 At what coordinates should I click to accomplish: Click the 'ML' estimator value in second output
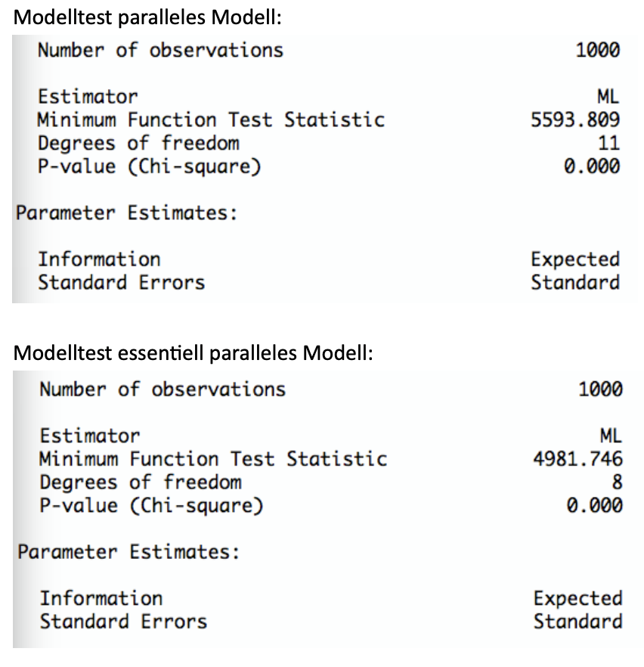pos(609,436)
